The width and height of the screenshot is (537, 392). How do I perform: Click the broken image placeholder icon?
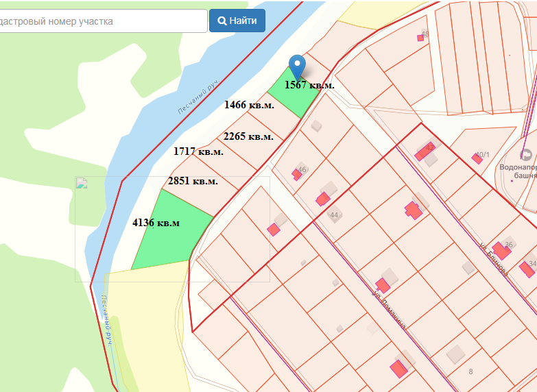[x=82, y=183]
